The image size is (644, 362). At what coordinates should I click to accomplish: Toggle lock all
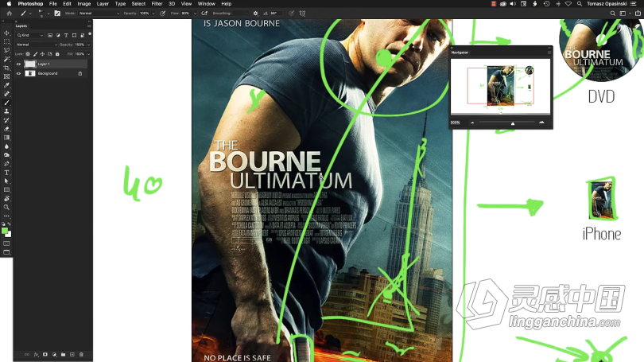click(x=57, y=54)
